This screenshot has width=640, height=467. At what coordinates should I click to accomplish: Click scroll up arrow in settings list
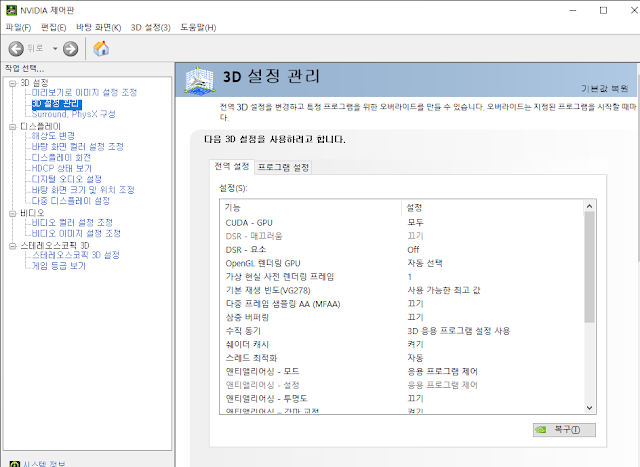pos(589,206)
